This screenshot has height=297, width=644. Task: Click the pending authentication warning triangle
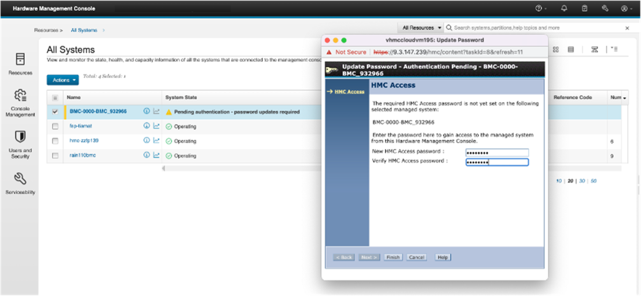click(169, 112)
